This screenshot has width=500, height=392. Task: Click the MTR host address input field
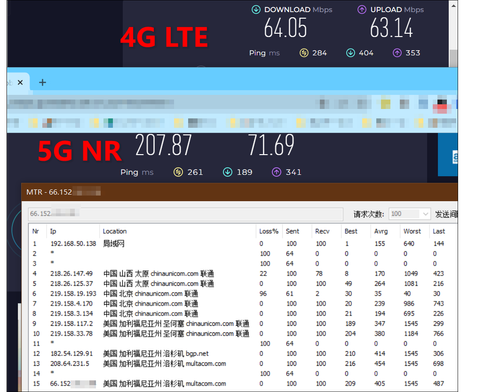coord(186,214)
